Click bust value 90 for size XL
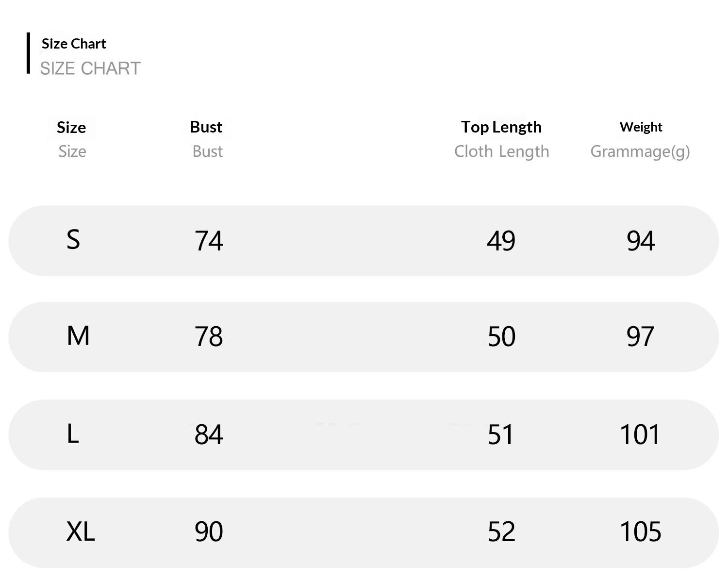This screenshot has height=581, width=728. coord(209,531)
